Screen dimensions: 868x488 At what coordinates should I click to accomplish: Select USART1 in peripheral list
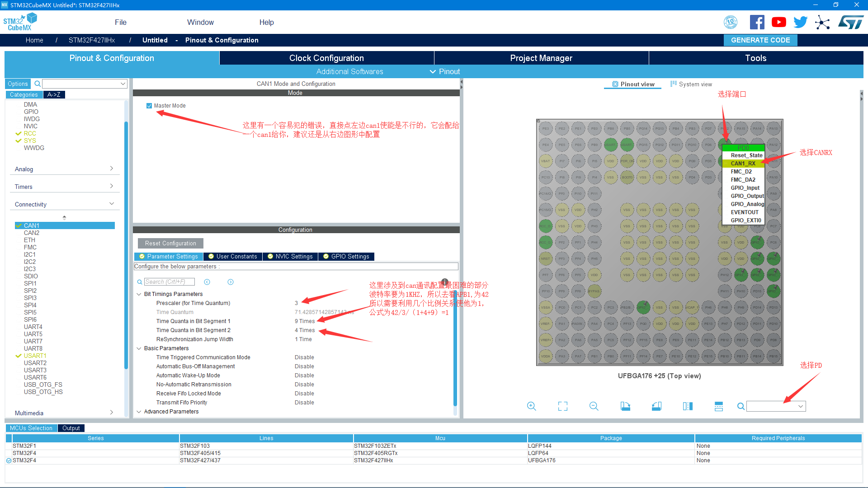35,356
